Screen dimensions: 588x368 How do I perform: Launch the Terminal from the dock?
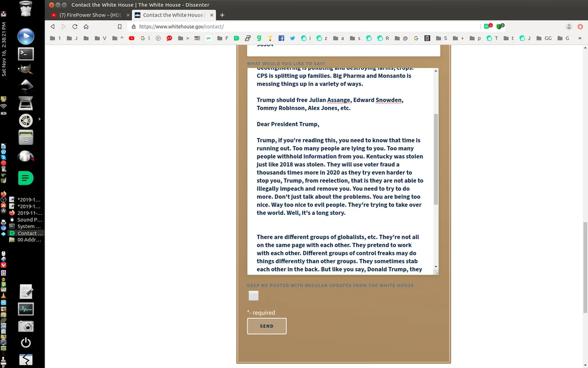tap(26, 54)
